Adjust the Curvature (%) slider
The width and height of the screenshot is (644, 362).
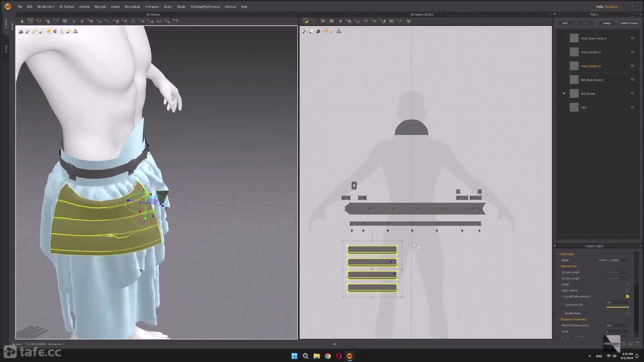(617, 307)
